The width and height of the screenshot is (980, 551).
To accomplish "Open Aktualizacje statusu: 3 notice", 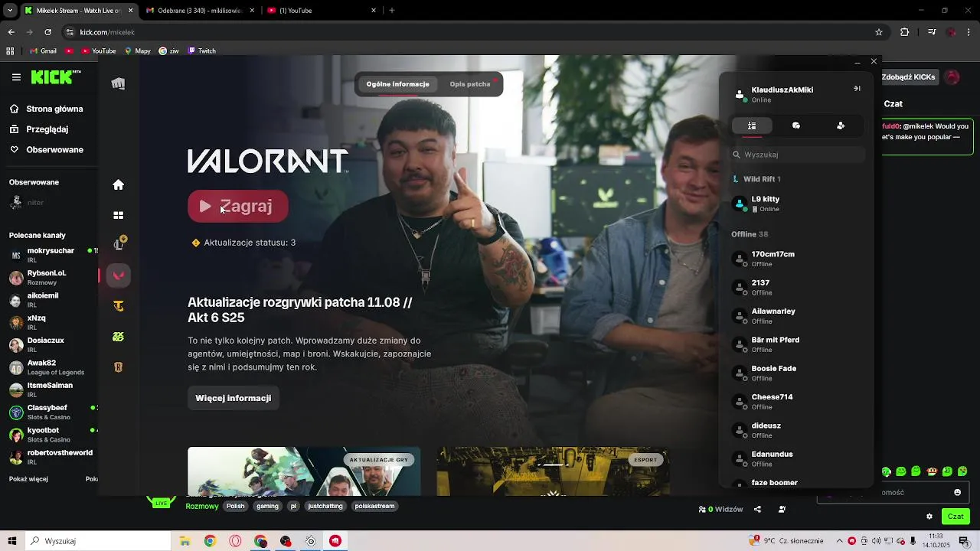I will click(x=243, y=243).
